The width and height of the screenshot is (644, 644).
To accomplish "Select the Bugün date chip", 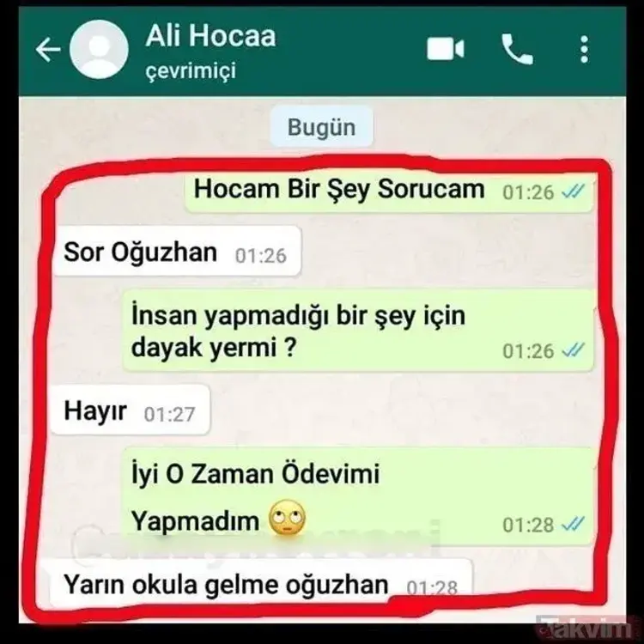I will tap(322, 127).
